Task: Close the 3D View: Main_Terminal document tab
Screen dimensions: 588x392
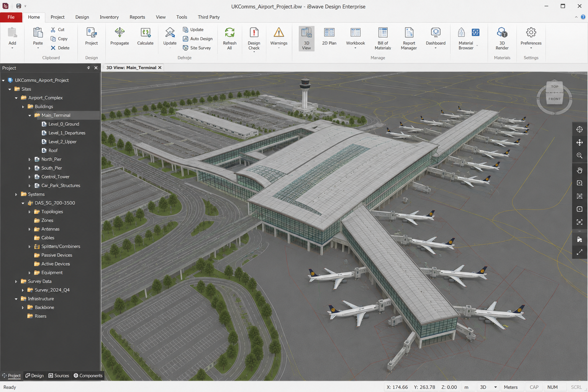Action: [x=160, y=68]
